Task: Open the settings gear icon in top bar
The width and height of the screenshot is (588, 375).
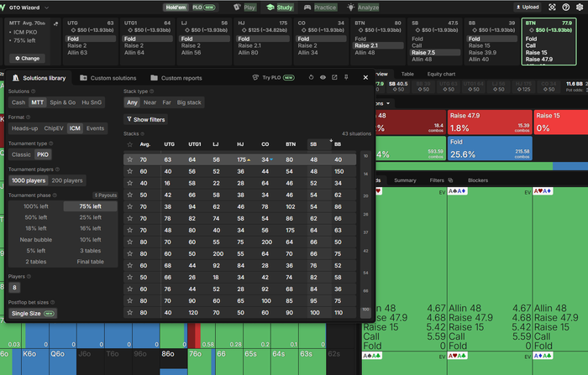Action: pos(580,7)
